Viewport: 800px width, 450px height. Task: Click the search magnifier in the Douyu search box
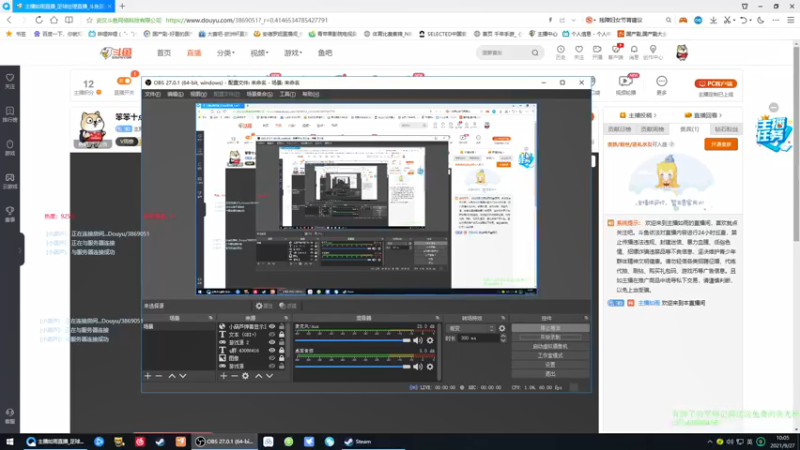pos(535,53)
